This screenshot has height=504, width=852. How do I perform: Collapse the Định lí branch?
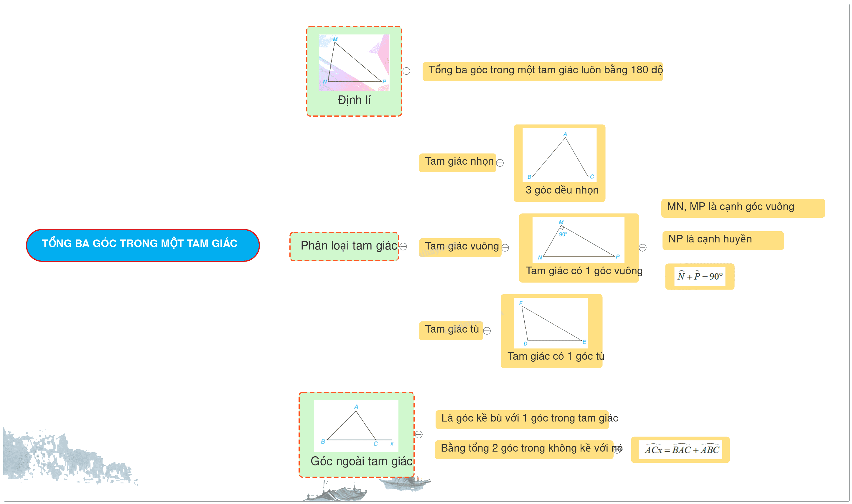point(406,71)
